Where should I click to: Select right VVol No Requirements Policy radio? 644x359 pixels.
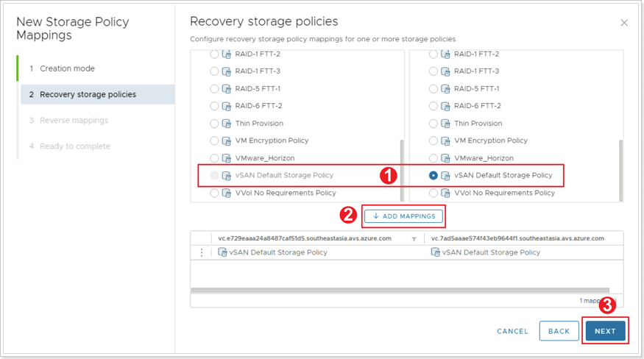(x=434, y=193)
